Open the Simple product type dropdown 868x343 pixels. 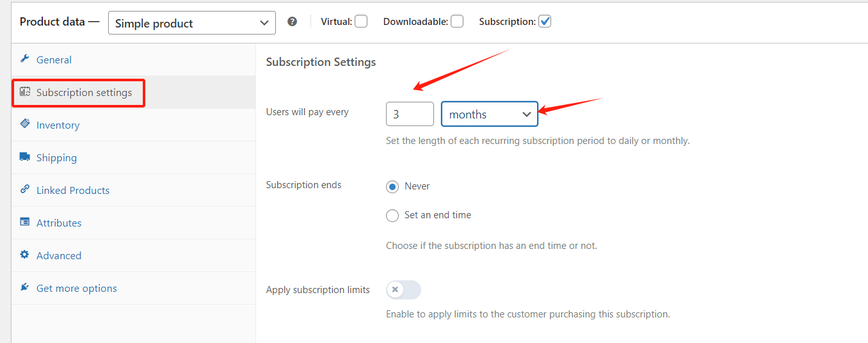tap(192, 23)
